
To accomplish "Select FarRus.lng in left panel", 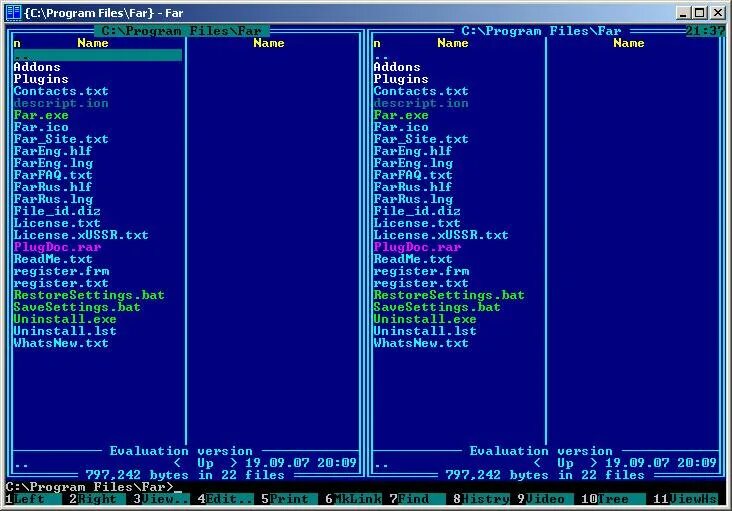I will click(x=53, y=199).
